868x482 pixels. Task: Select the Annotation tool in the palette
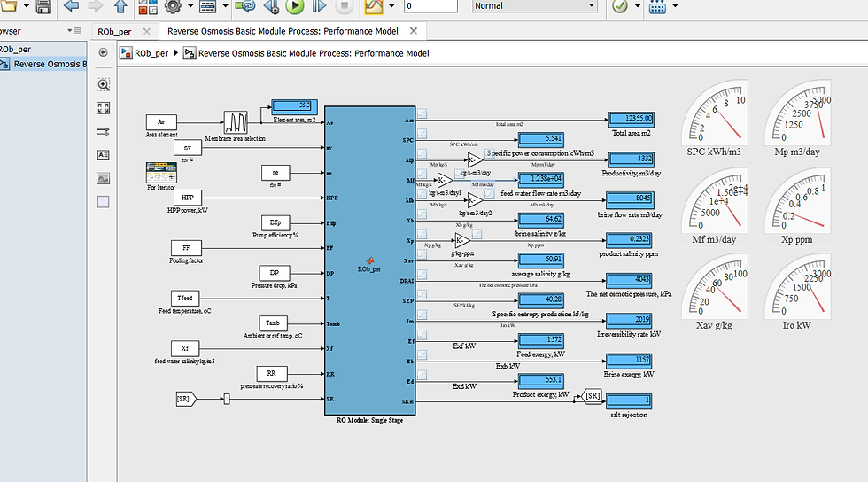(103, 155)
